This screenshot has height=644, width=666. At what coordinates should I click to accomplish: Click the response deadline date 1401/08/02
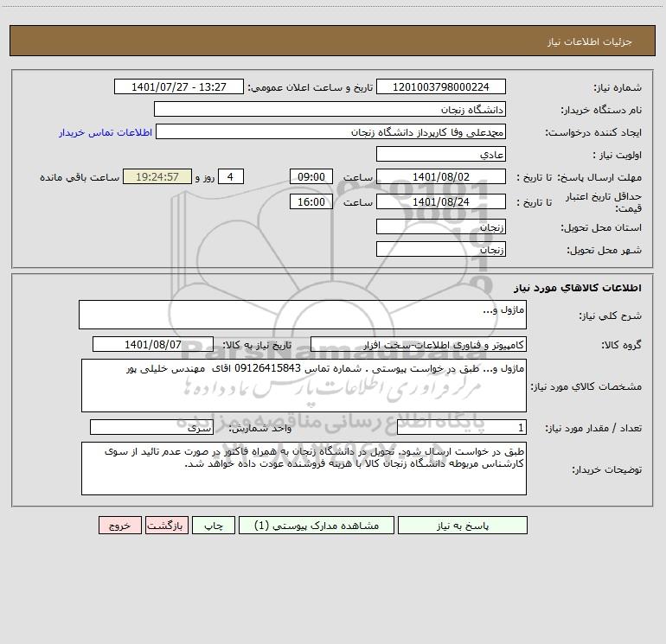441,176
